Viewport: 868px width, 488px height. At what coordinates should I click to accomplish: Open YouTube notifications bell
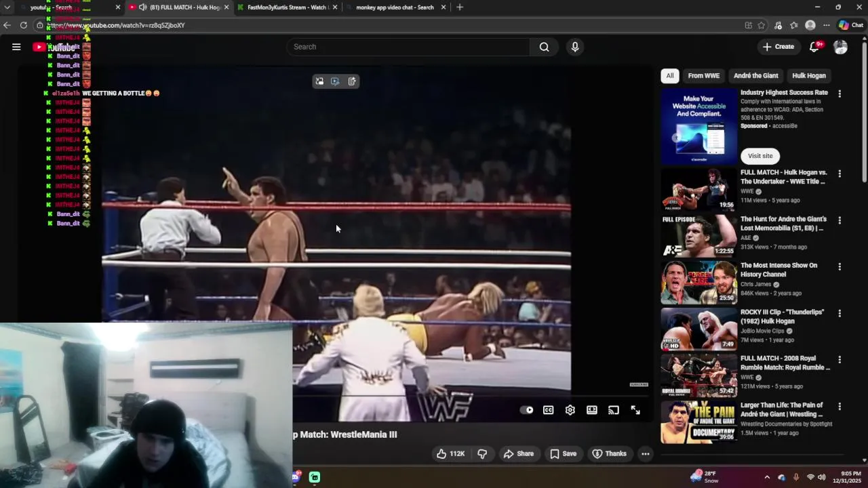[814, 47]
